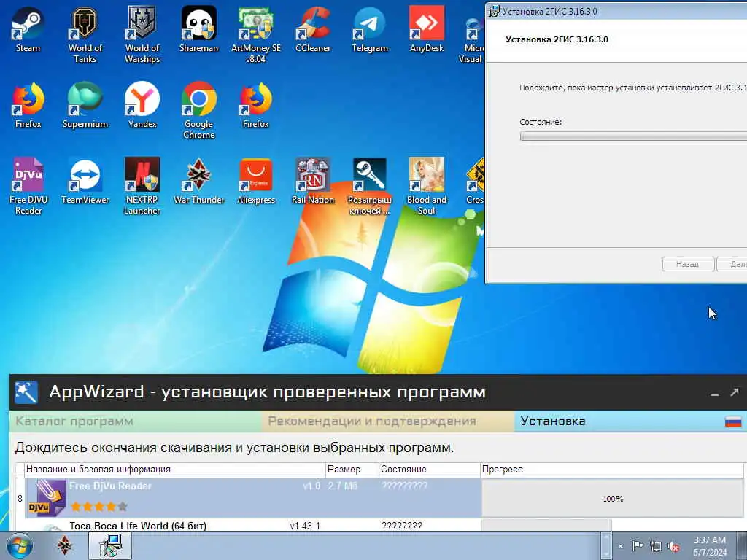Launch TeamViewer from the desktop
Image resolution: width=747 pixels, height=560 pixels.
pos(85,181)
